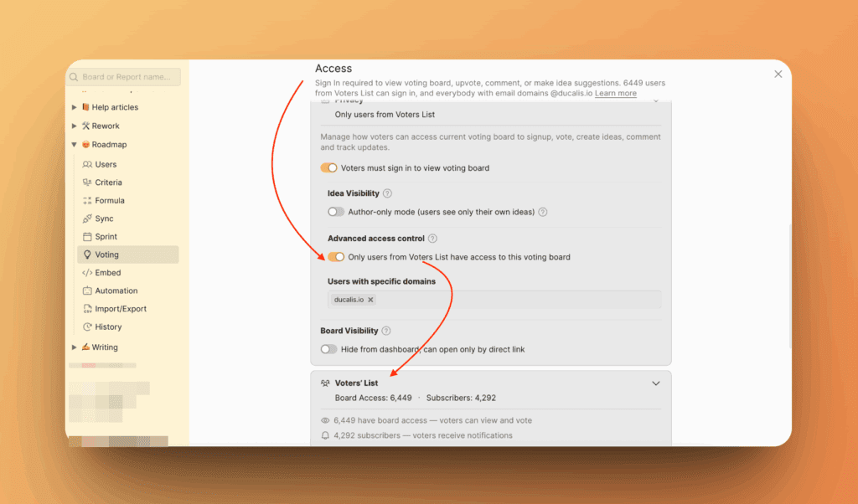Click the History clock icon

(x=87, y=327)
